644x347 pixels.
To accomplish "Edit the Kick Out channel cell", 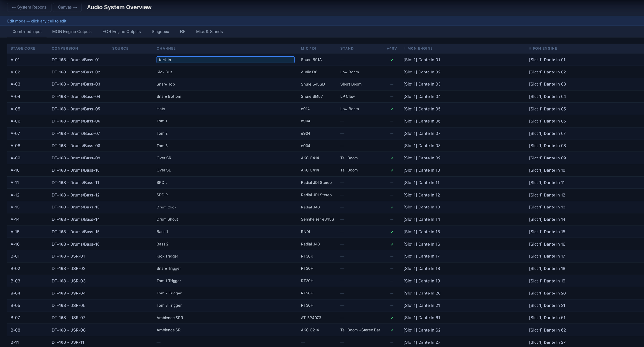I will pyautogui.click(x=164, y=72).
